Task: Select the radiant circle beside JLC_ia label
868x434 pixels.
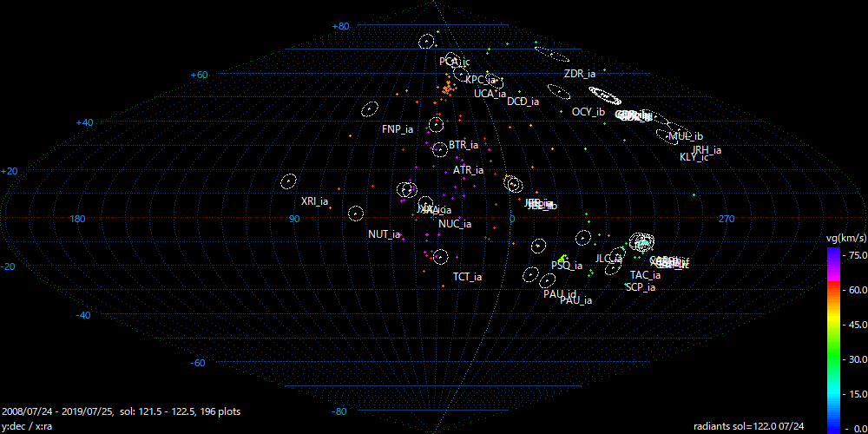Action: (616, 255)
